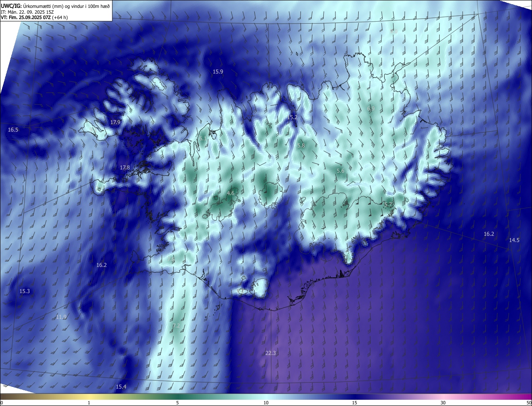Select the 16.5 value label
532x406 pixels.
[13, 130]
